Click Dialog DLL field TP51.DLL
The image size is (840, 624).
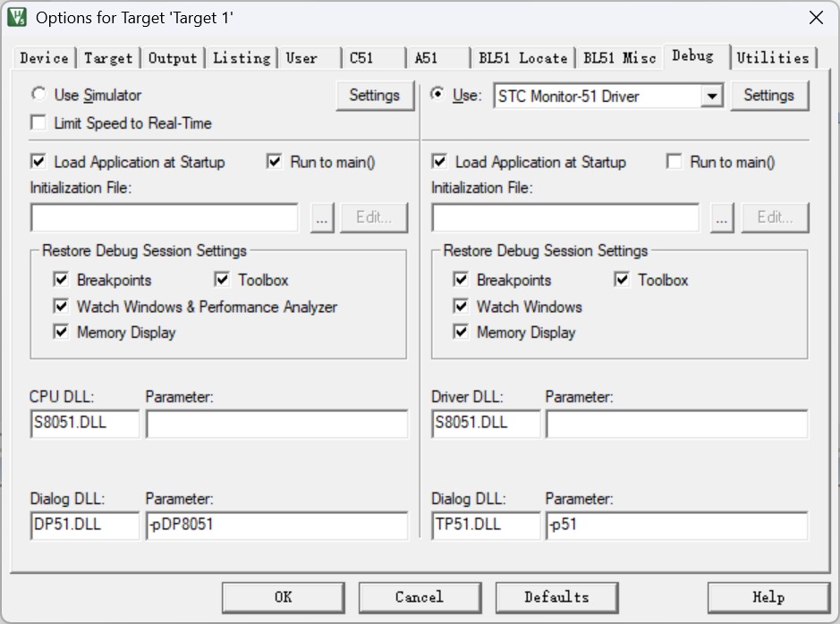(x=486, y=525)
